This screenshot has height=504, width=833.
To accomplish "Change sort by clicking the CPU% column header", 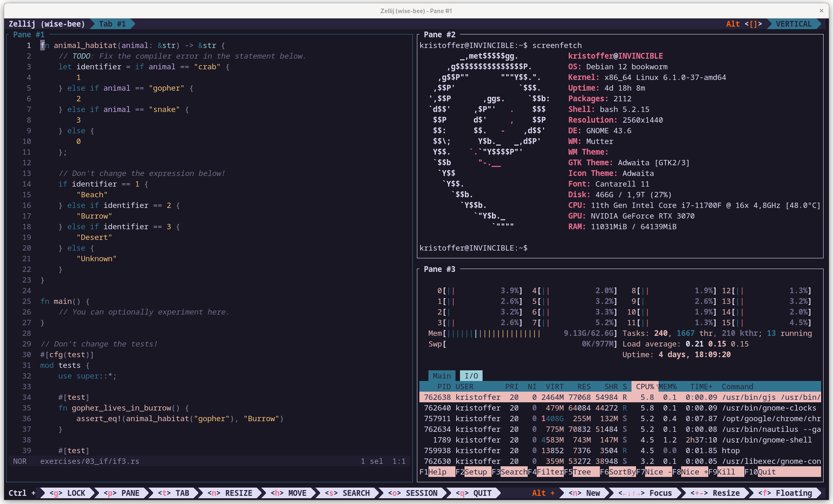I will tap(645, 386).
